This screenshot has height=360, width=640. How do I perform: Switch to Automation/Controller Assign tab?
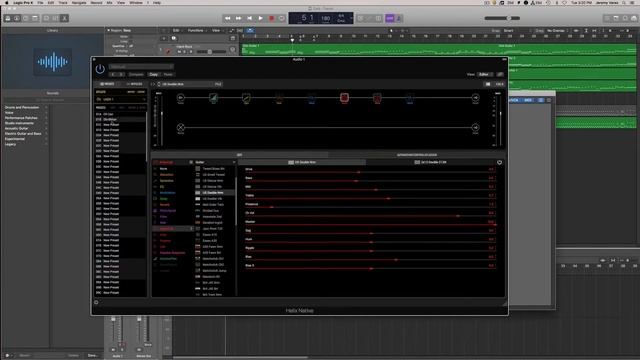[x=417, y=155]
